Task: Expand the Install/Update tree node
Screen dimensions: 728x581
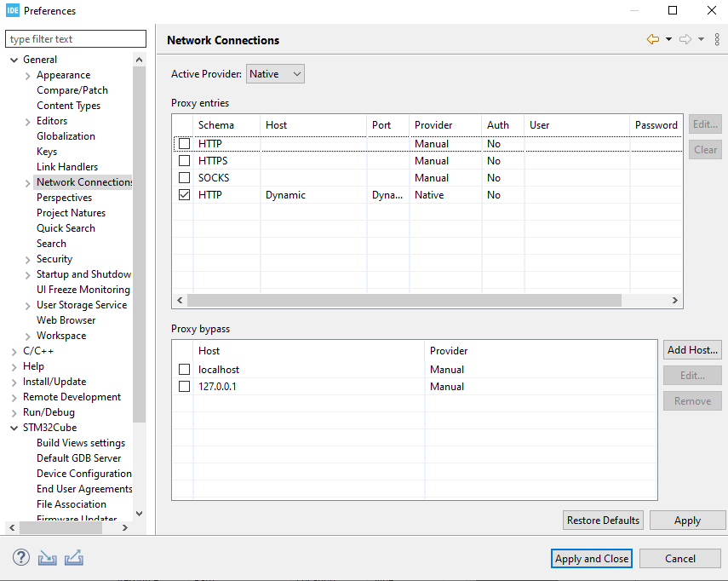Action: pos(14,383)
